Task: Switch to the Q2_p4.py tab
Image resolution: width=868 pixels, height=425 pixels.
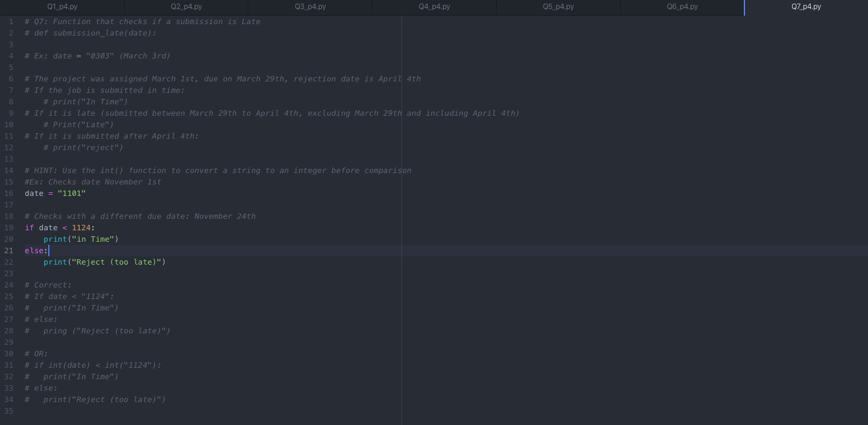Action: coord(186,7)
